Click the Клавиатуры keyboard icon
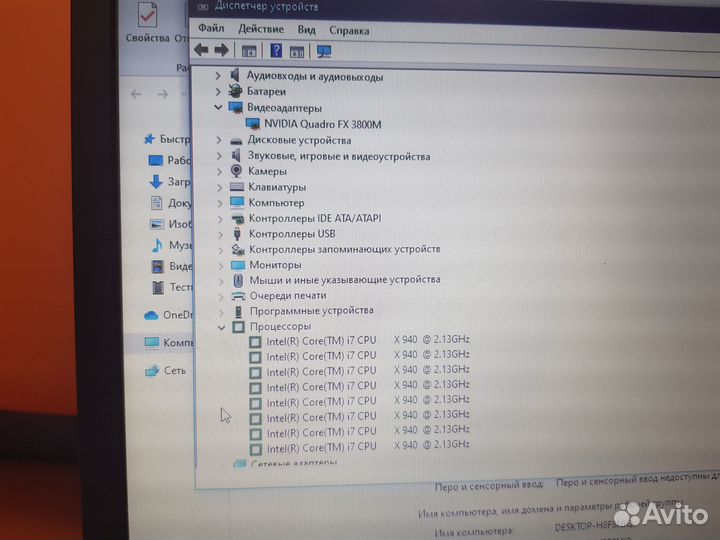The image size is (720, 540). tap(236, 187)
